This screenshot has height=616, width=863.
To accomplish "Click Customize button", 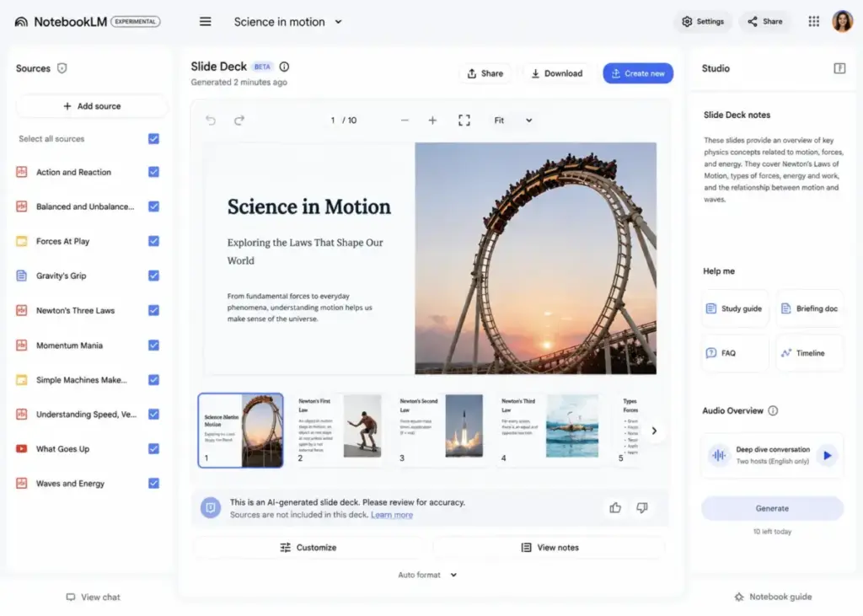I will point(308,547).
